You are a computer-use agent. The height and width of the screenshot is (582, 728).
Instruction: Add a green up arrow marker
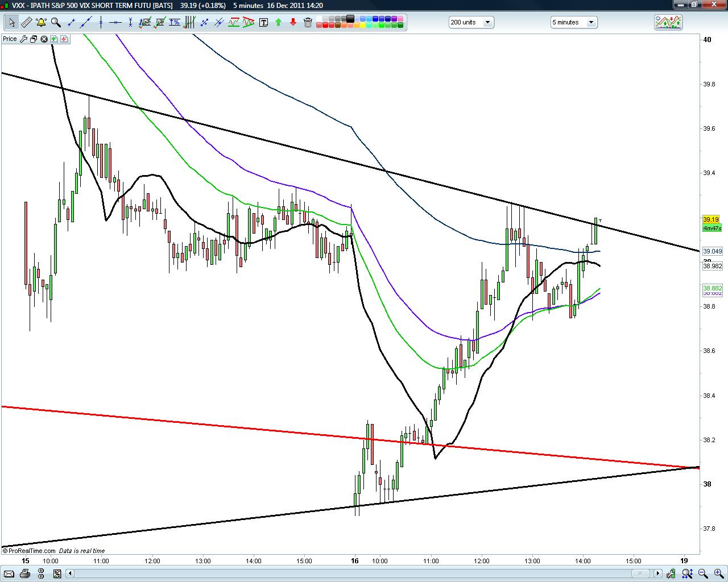[278, 23]
